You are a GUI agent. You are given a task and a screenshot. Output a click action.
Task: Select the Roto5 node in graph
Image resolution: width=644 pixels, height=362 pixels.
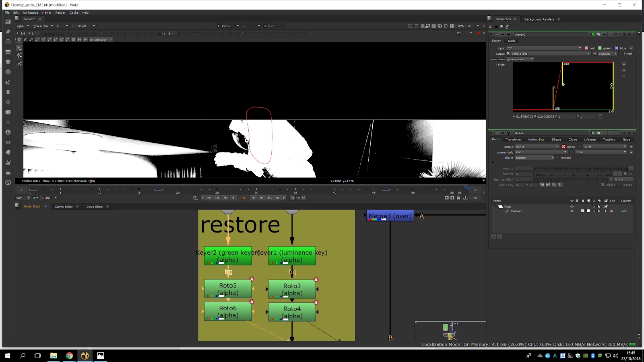click(228, 289)
